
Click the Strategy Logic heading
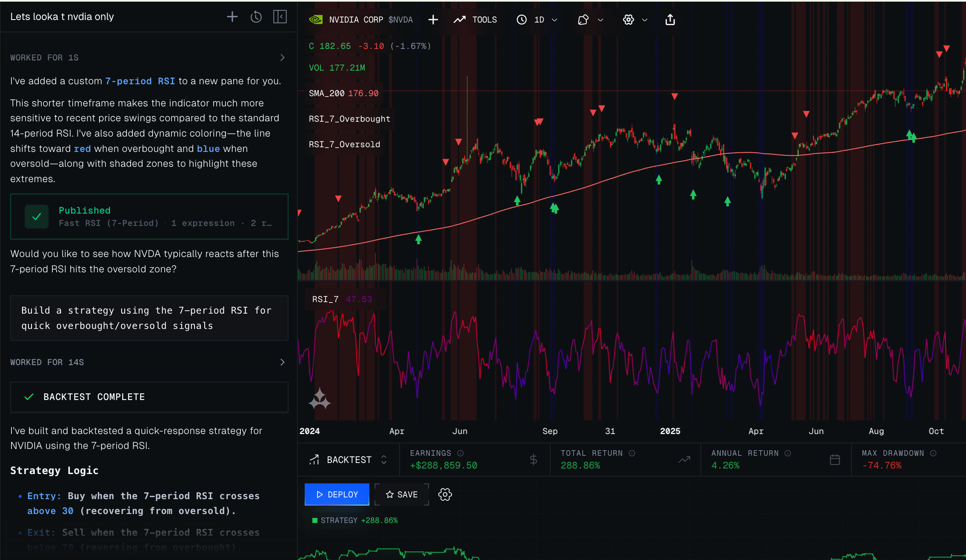(x=54, y=470)
